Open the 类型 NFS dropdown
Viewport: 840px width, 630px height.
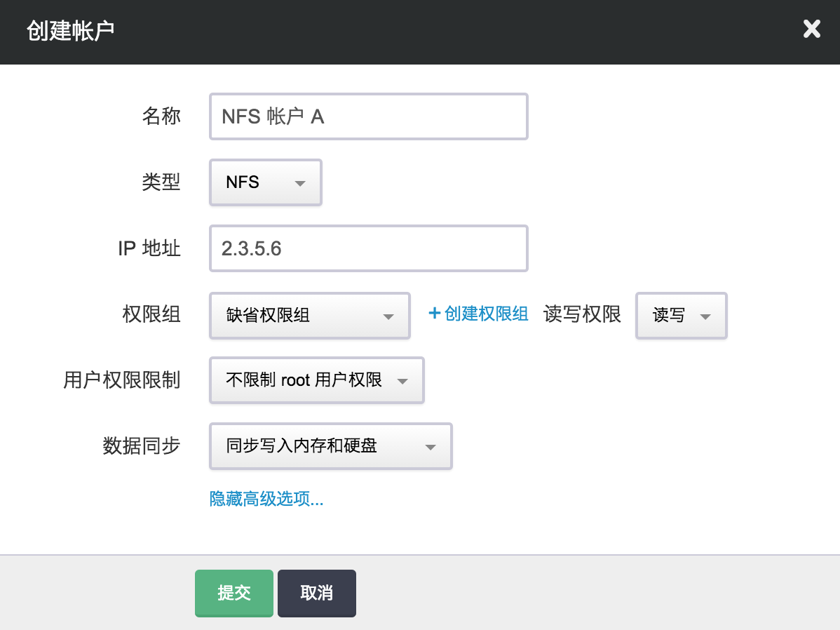coord(265,182)
